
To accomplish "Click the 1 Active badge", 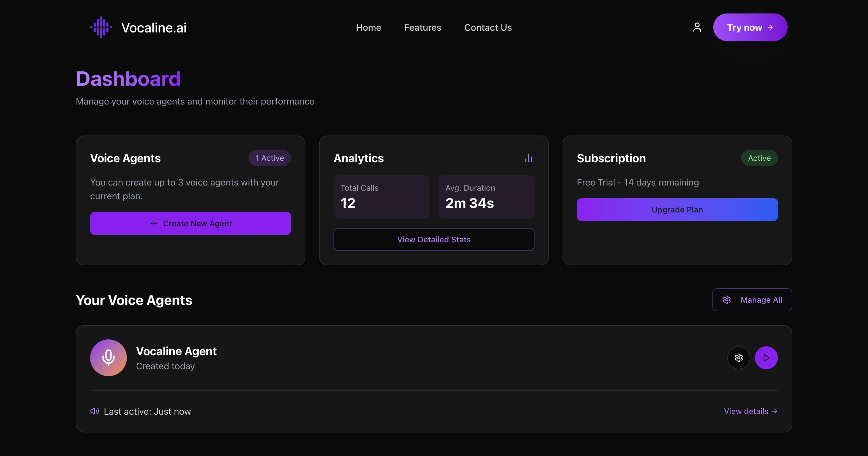I will [x=270, y=158].
